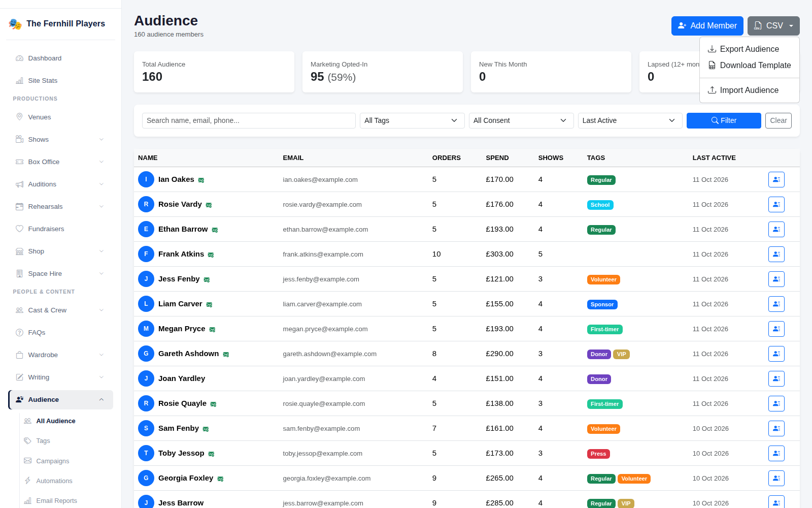Viewport: 812px width, 508px height.
Task: Open the Last Active sort dropdown
Action: [x=630, y=120]
